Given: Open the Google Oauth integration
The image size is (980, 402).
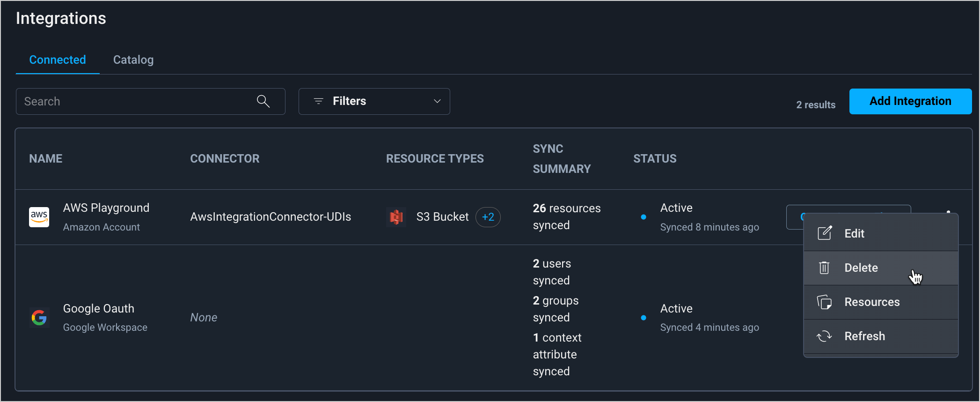Looking at the screenshot, I should [x=99, y=309].
